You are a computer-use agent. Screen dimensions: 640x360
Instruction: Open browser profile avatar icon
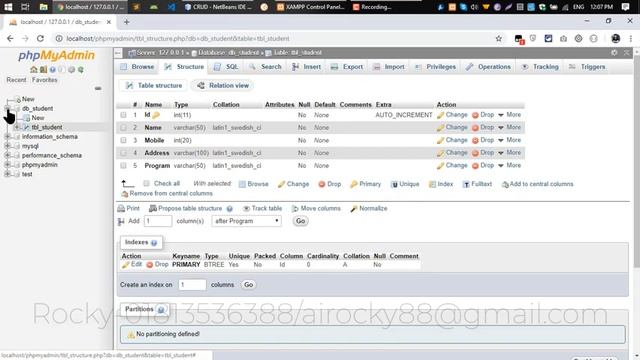click(x=616, y=38)
